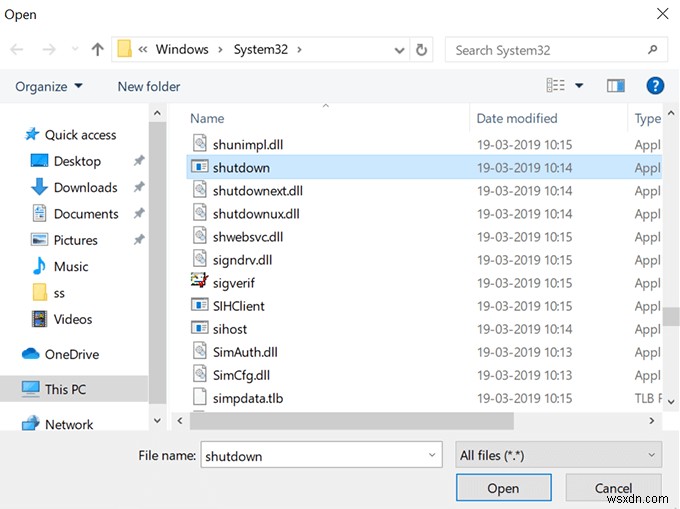Close the Open dialog
Screen dimensions: 680x509
pos(662,14)
